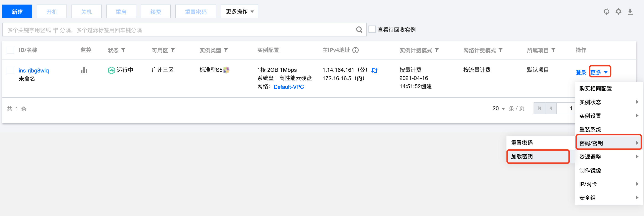The height and width of the screenshot is (216, 644).
Task: Filter by availability zone funnel icon
Action: [173, 50]
